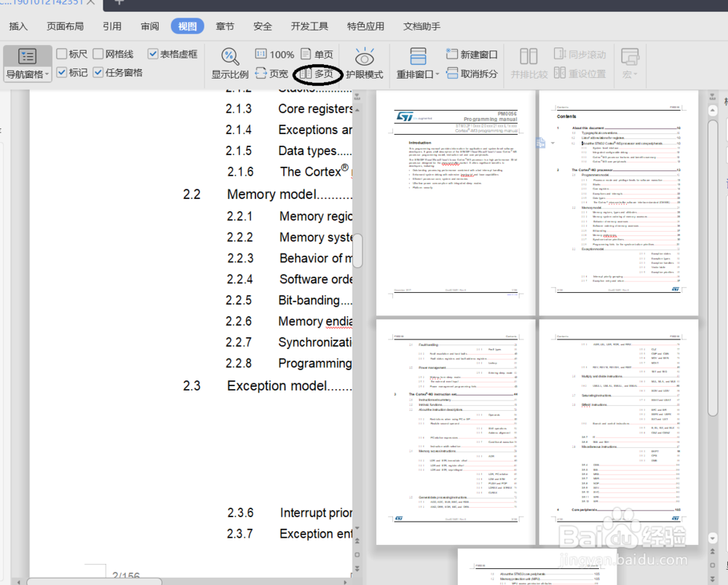Open the 章节 Chapter tab

(x=225, y=26)
